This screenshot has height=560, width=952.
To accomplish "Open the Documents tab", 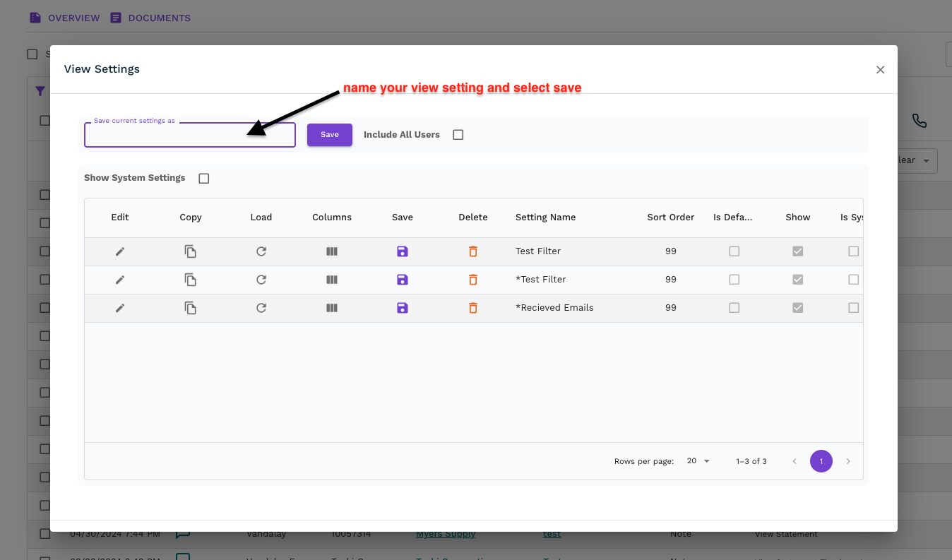I will (150, 18).
